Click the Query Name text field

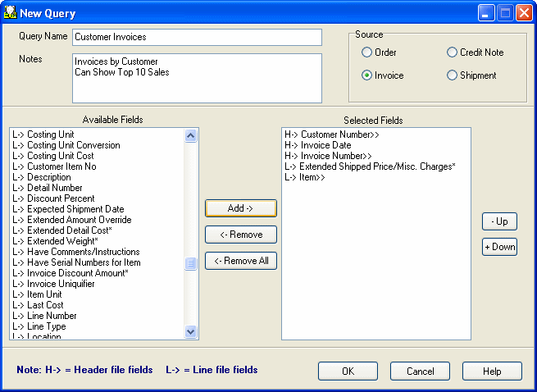pos(197,37)
